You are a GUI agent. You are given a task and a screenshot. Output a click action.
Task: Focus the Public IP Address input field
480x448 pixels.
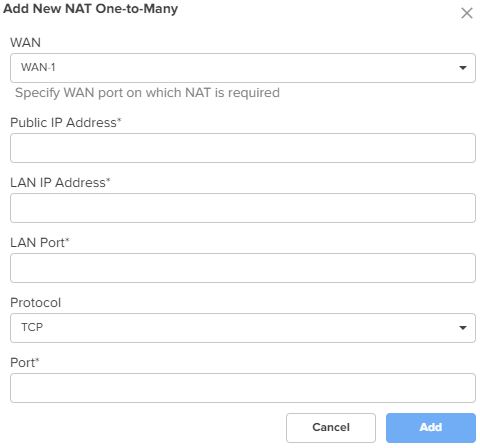(243, 148)
